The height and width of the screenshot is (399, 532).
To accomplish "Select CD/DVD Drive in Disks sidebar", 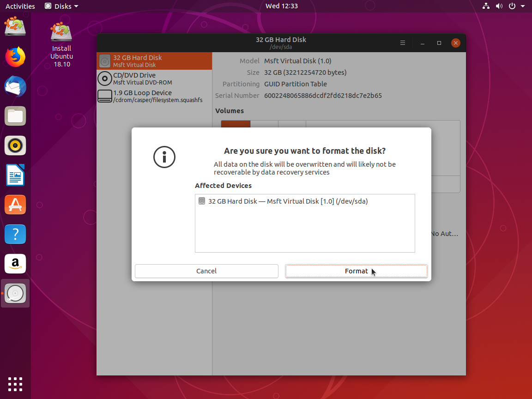I will coord(154,79).
